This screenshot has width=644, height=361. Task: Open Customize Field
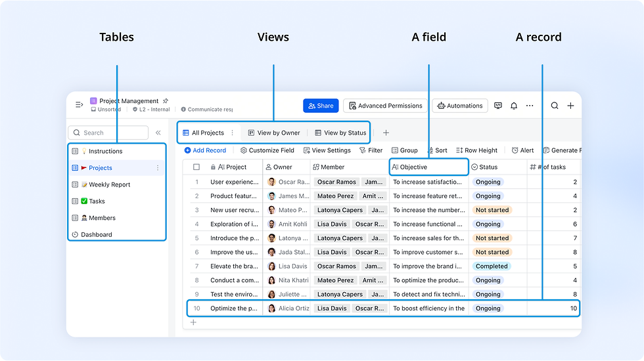267,150
